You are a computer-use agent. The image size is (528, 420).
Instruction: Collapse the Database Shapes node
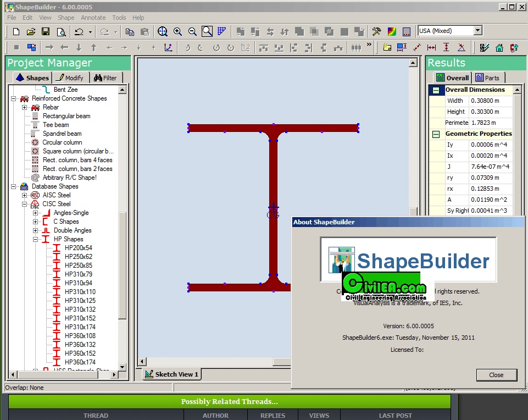14,186
